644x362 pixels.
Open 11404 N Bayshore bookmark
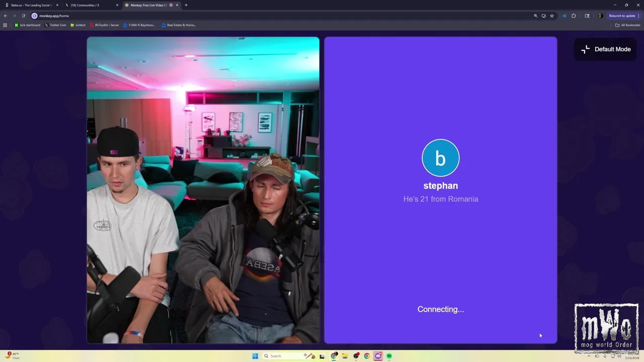pyautogui.click(x=139, y=25)
